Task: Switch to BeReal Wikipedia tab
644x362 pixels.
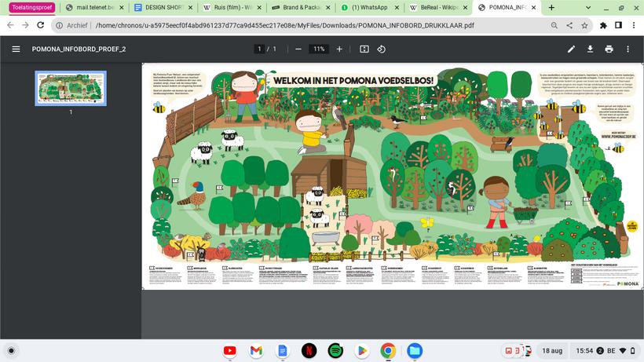Action: pos(438,7)
